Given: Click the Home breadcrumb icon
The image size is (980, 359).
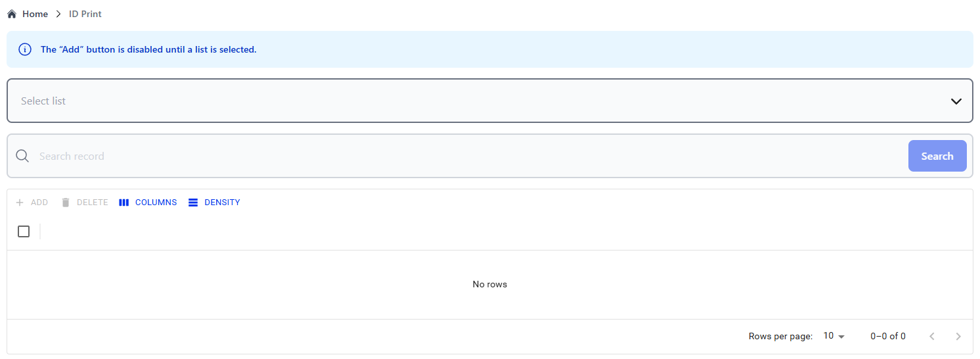Looking at the screenshot, I should point(12,14).
